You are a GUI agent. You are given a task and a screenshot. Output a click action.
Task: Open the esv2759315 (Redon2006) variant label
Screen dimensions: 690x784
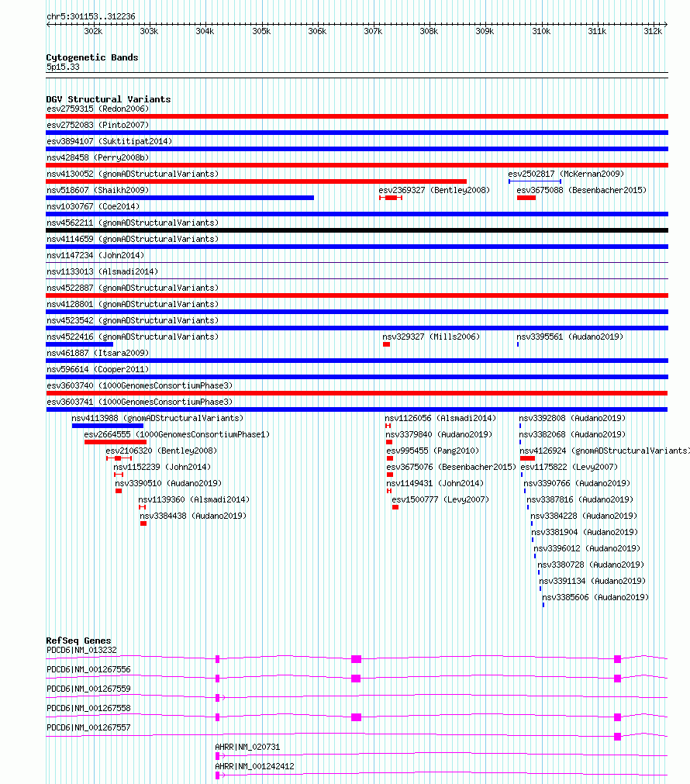pos(98,109)
